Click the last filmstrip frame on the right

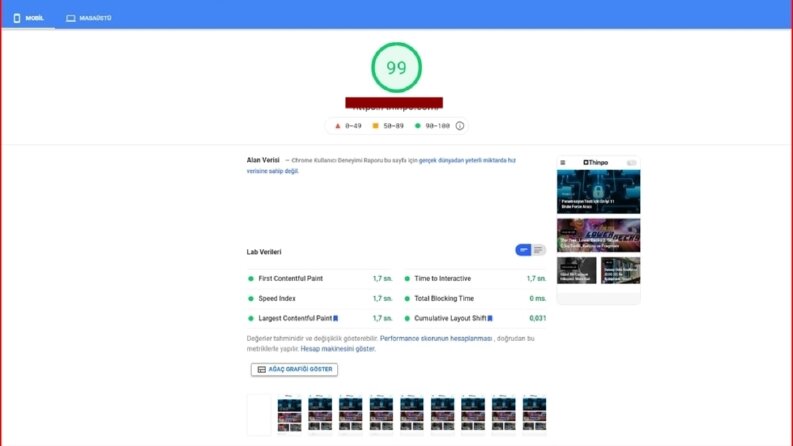pyautogui.click(x=535, y=415)
